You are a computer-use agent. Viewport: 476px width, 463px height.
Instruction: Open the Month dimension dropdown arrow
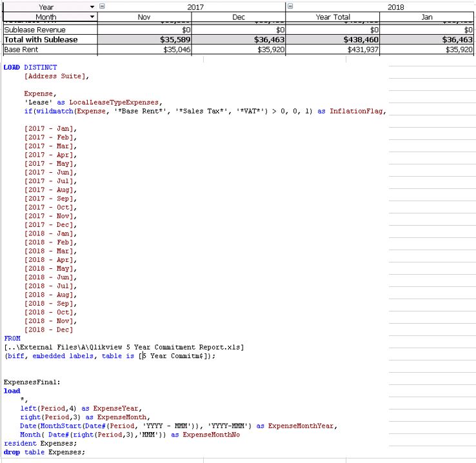pos(92,17)
